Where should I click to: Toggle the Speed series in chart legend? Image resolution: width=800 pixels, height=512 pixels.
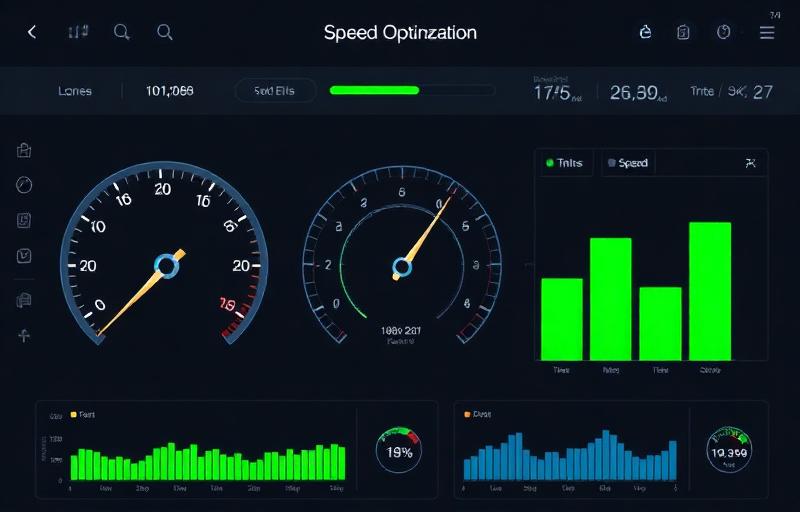coord(627,163)
